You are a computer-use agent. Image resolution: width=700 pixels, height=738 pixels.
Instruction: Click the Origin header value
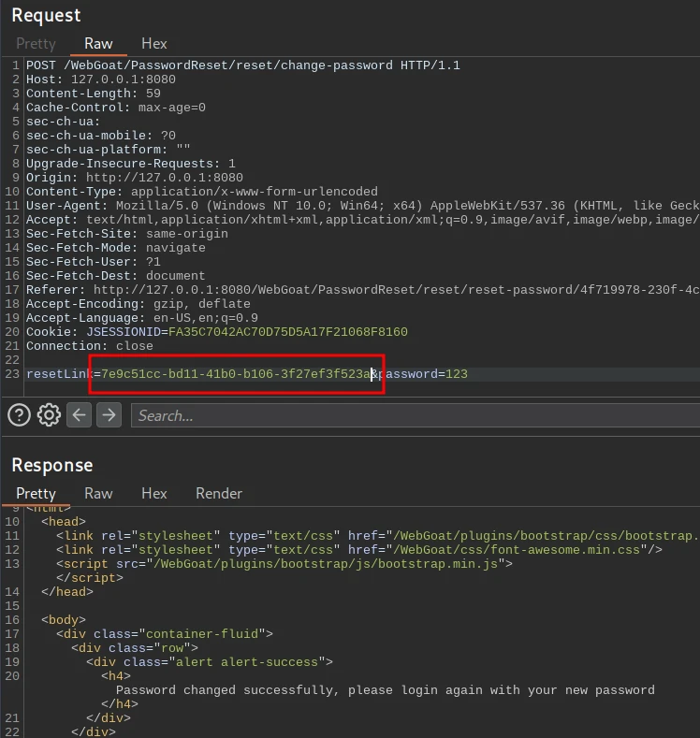(164, 178)
